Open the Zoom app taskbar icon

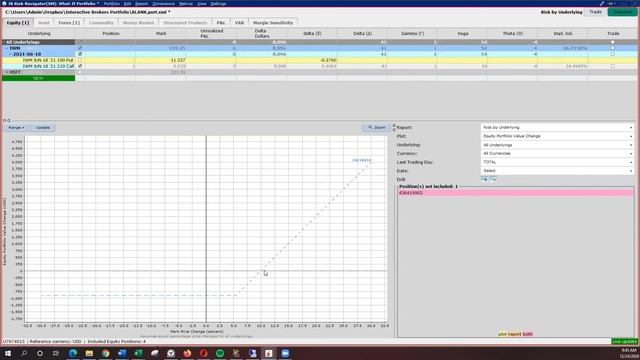pyautogui.click(x=285, y=353)
